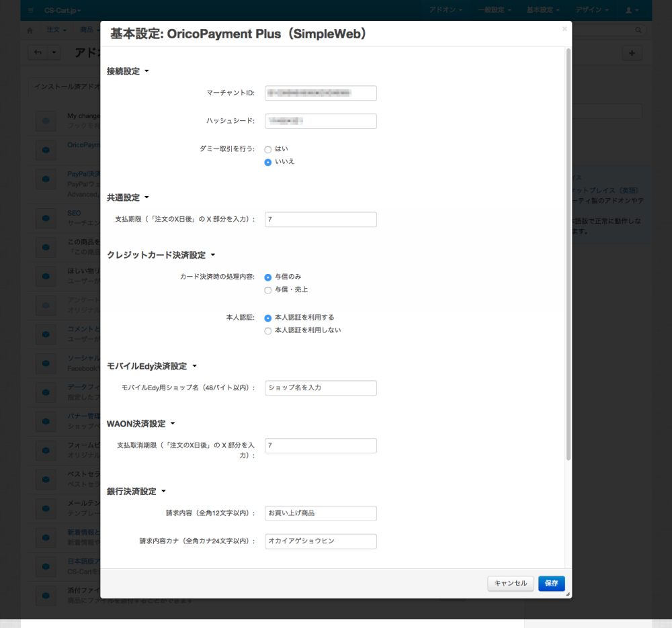Screen dimensions: 672x628
Task: Collapse the 接続設定 section
Action: click(128, 71)
